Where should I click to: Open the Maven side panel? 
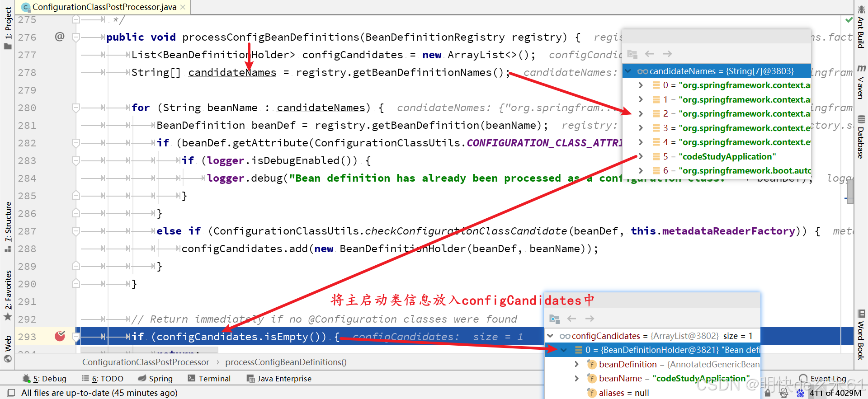(x=861, y=88)
